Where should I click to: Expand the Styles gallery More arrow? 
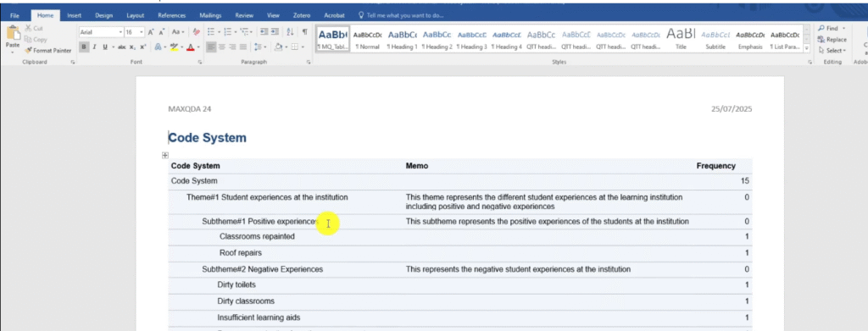(x=807, y=48)
